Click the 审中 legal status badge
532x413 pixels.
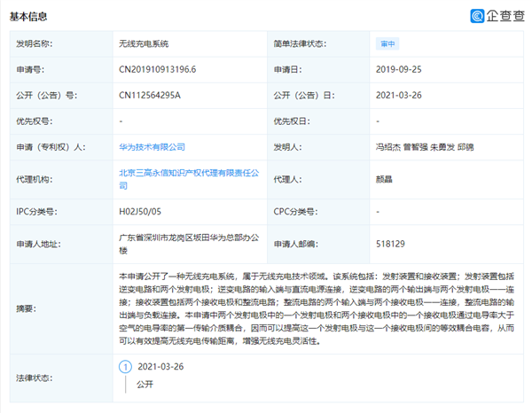point(388,43)
